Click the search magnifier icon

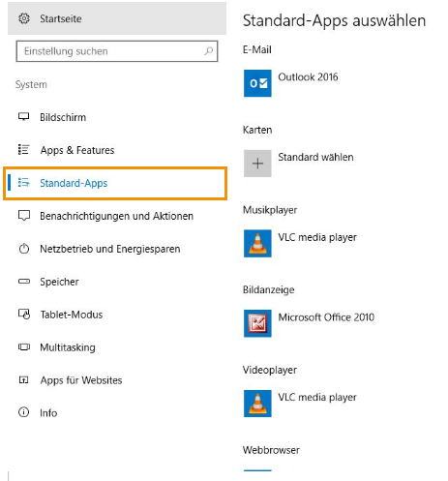[209, 51]
